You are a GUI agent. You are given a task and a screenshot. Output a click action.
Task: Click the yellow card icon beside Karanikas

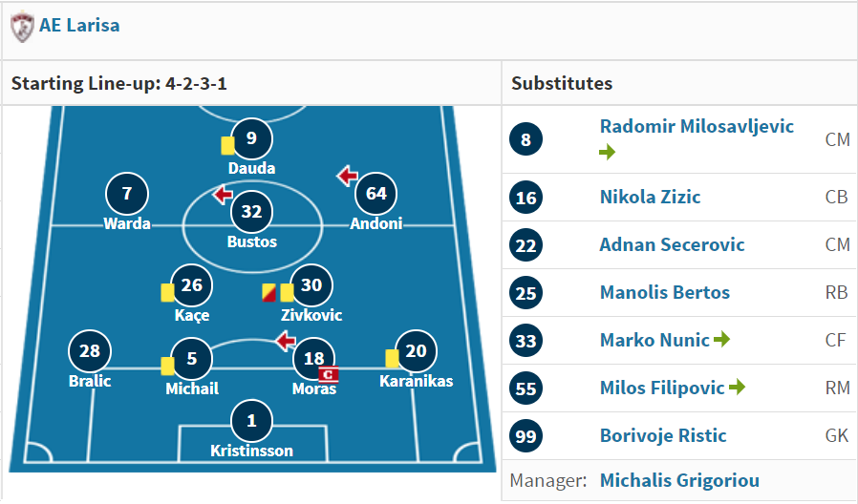tap(392, 359)
